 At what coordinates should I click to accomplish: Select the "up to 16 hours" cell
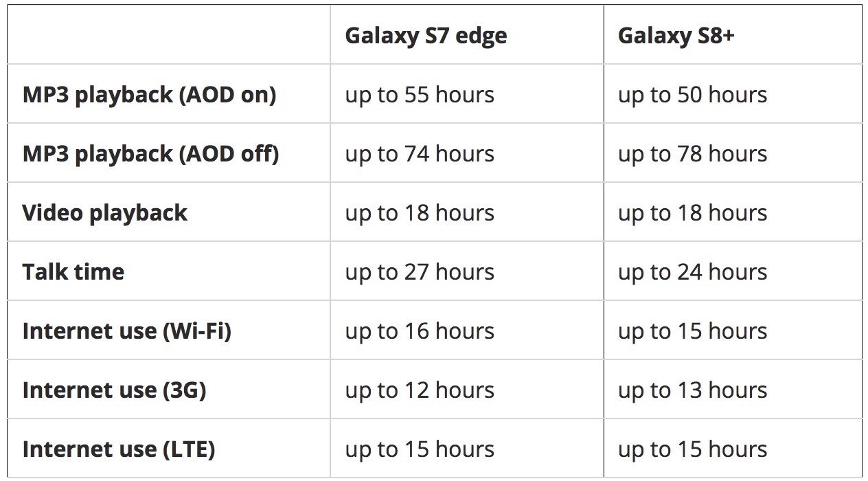point(420,331)
